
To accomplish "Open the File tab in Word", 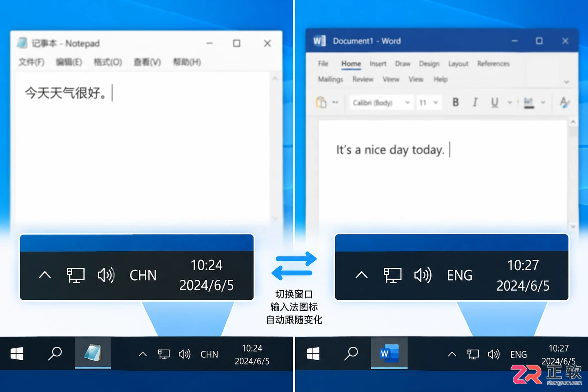I will (323, 64).
